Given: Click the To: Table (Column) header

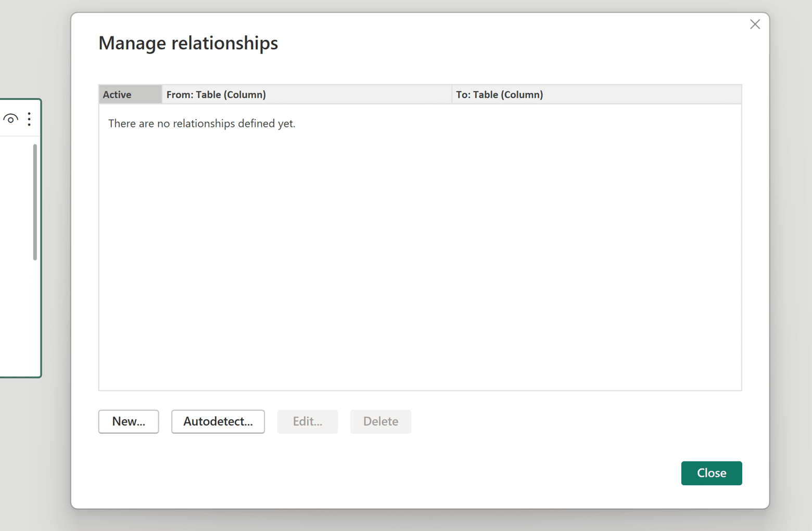Looking at the screenshot, I should [x=499, y=94].
